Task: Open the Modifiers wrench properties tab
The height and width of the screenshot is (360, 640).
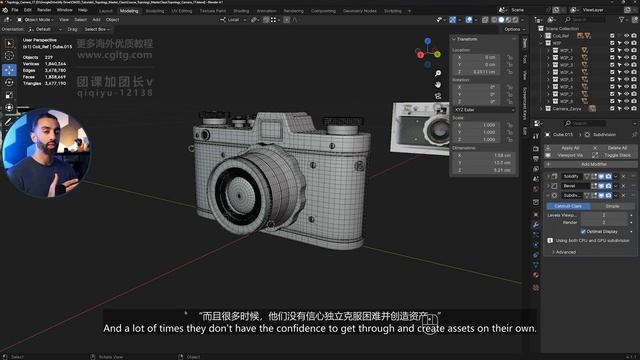Action: (536, 225)
